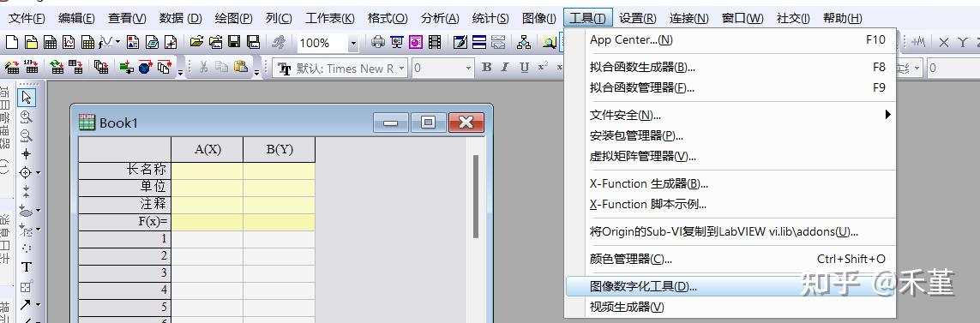The height and width of the screenshot is (323, 980).
Task: Toggle Bold text formatting
Action: tap(487, 68)
